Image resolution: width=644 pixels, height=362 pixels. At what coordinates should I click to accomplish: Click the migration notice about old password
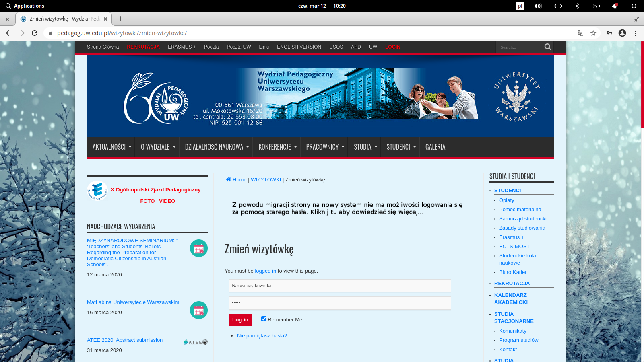point(347,208)
